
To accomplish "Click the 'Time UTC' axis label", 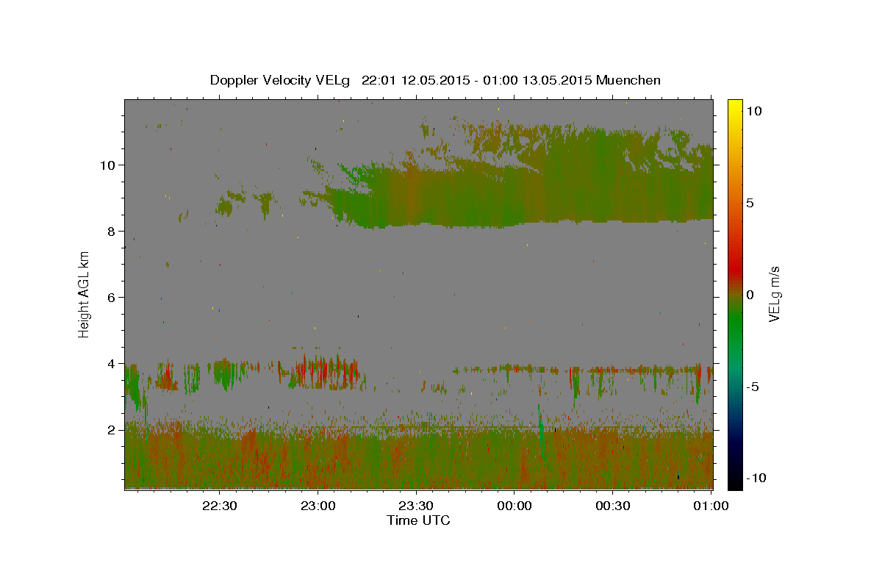I will pyautogui.click(x=418, y=520).
